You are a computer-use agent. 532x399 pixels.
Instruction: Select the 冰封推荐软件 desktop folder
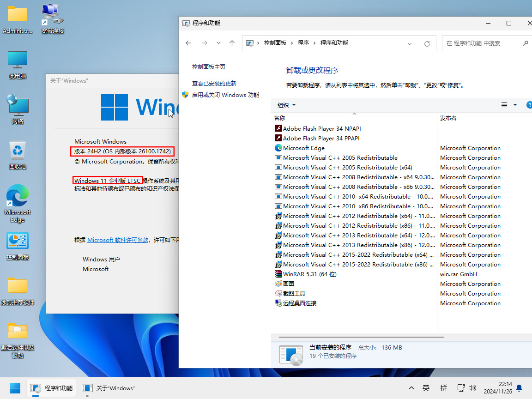tap(17, 291)
